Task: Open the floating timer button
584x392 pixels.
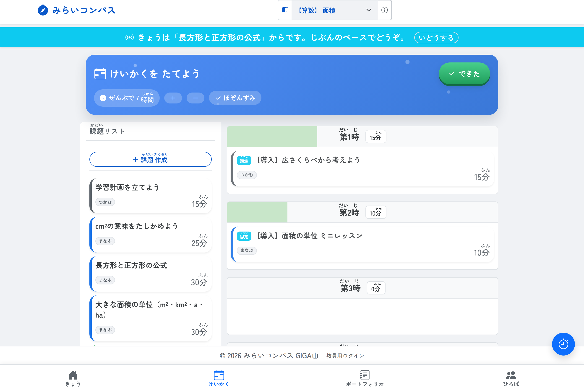Action: pos(563,344)
